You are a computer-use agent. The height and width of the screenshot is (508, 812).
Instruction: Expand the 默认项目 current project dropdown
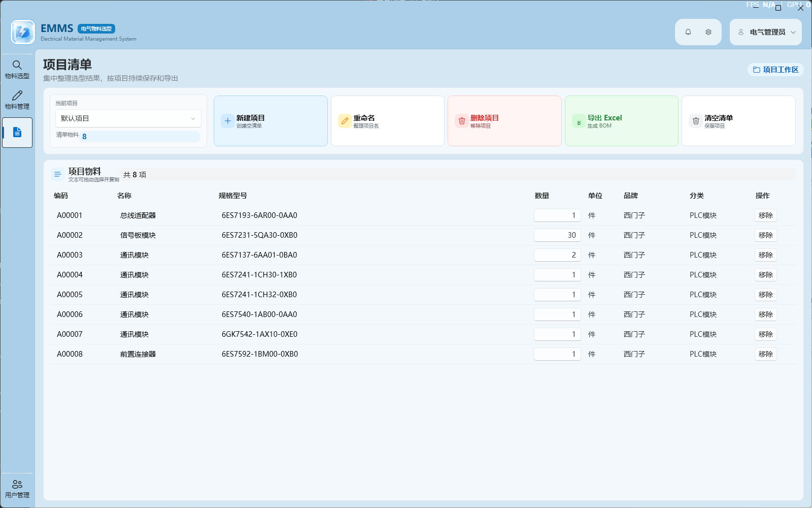pyautogui.click(x=128, y=118)
